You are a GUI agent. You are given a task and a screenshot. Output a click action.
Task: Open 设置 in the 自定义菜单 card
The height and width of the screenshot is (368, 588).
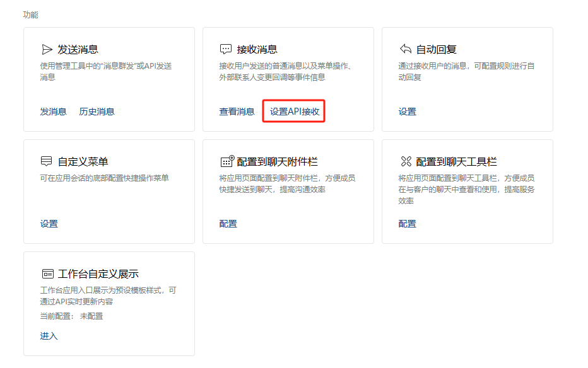(49, 224)
